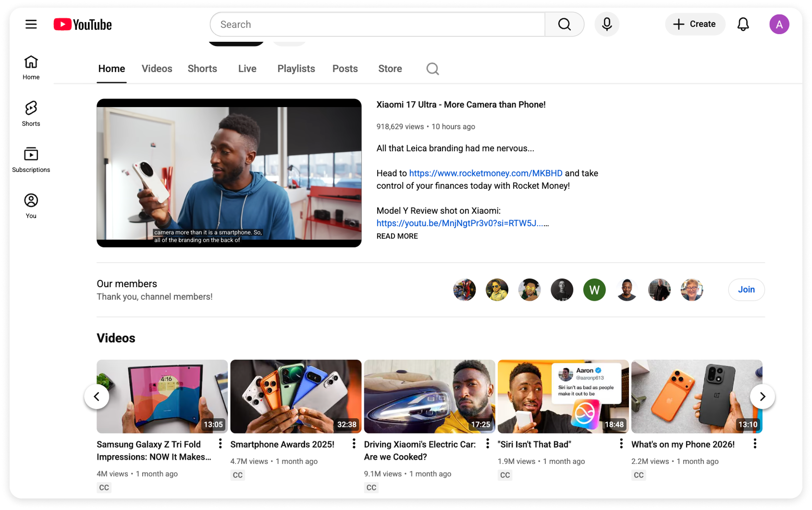Expand the video description with READ MORE
The width and height of the screenshot is (812, 510).
(397, 236)
